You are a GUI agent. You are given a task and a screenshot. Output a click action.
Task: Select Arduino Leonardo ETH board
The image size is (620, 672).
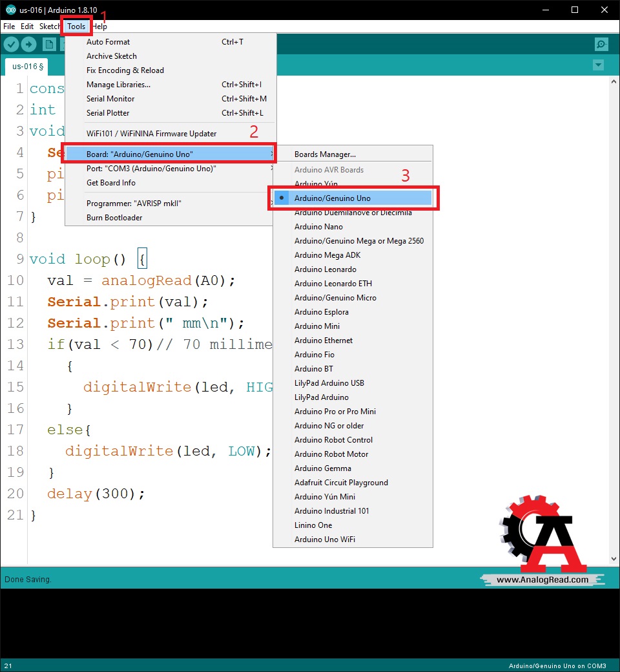tap(353, 283)
